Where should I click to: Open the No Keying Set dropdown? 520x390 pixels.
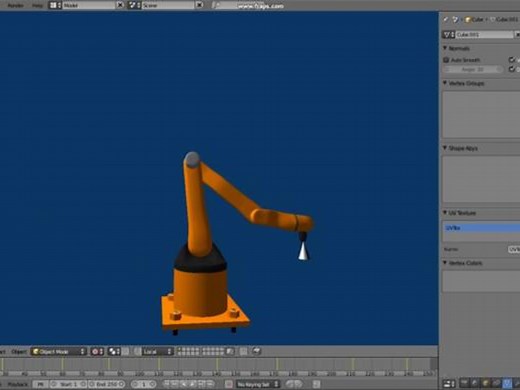coord(258,384)
